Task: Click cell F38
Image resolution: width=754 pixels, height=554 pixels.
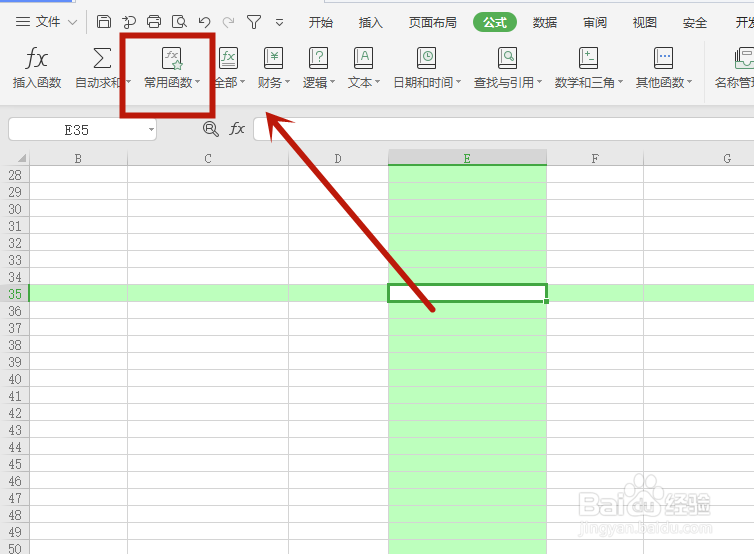Action: [x=595, y=344]
